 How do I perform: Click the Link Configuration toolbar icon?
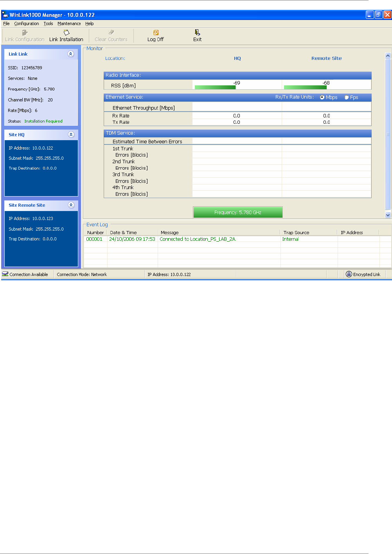tap(25, 32)
